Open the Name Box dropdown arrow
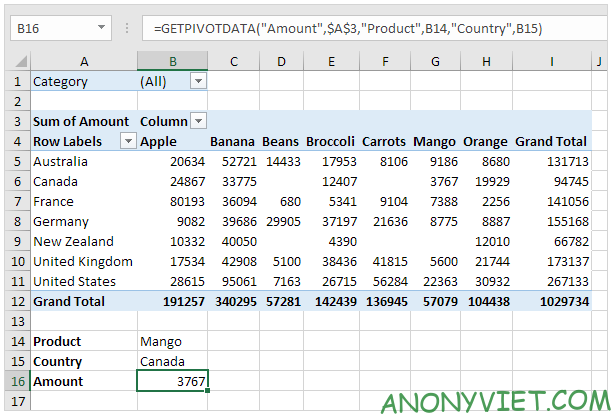This screenshot has height=415, width=612. pyautogui.click(x=103, y=29)
